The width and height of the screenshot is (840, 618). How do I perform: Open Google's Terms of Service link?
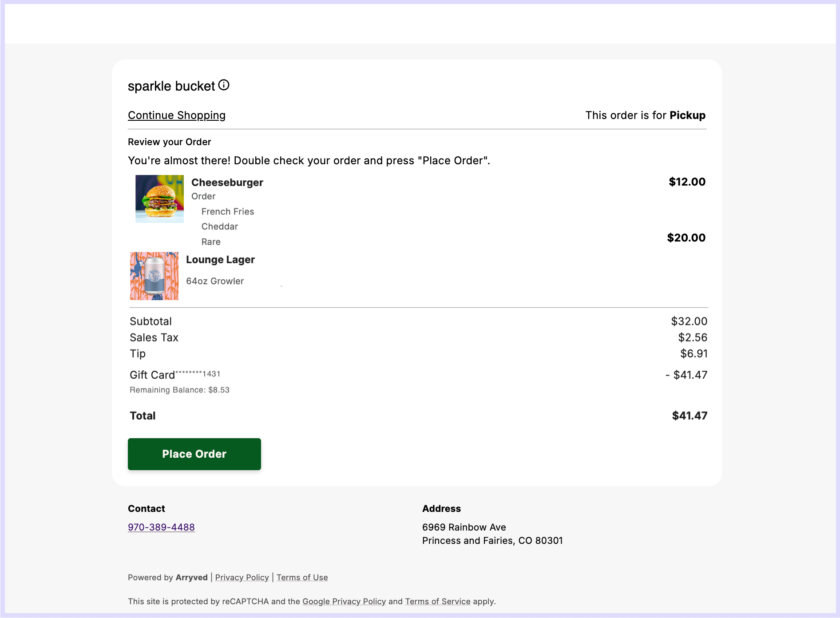click(x=437, y=602)
